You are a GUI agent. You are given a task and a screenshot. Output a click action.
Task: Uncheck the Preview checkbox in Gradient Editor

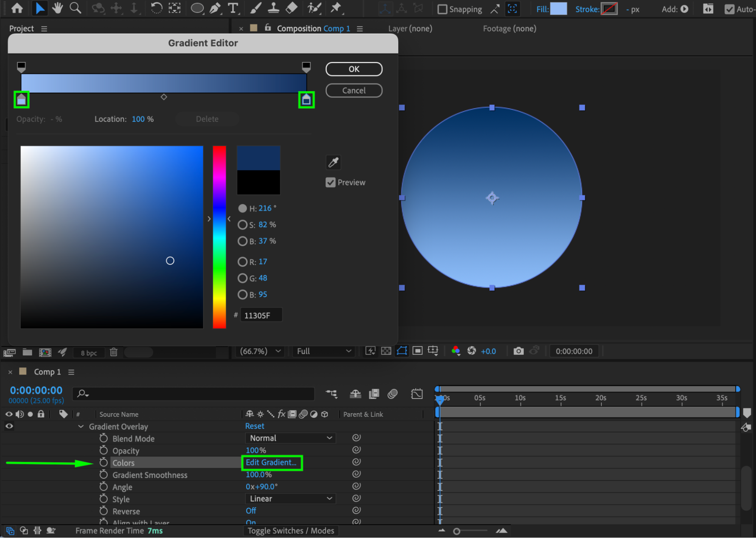[x=331, y=183]
